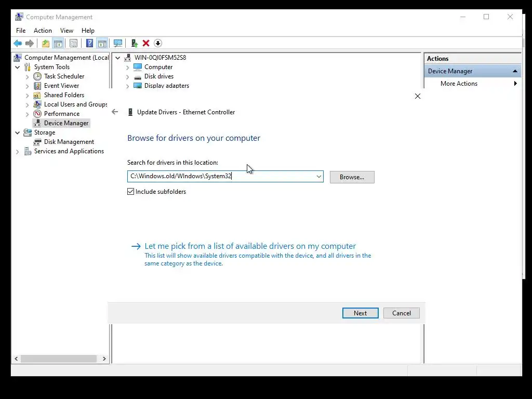Click the Cancel button
Screen dimensions: 532x399
coord(402,313)
